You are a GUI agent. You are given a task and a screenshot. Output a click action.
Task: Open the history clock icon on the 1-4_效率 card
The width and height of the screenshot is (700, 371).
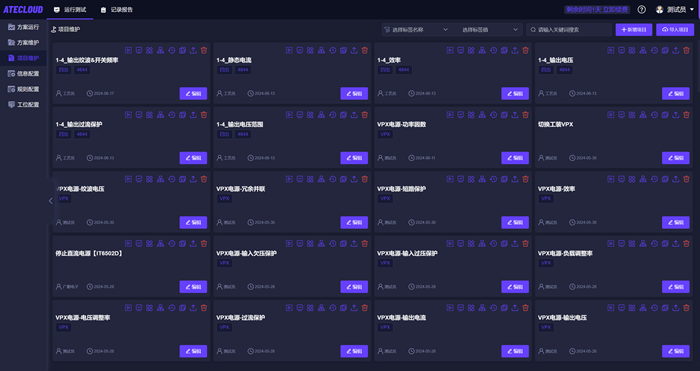coord(493,50)
